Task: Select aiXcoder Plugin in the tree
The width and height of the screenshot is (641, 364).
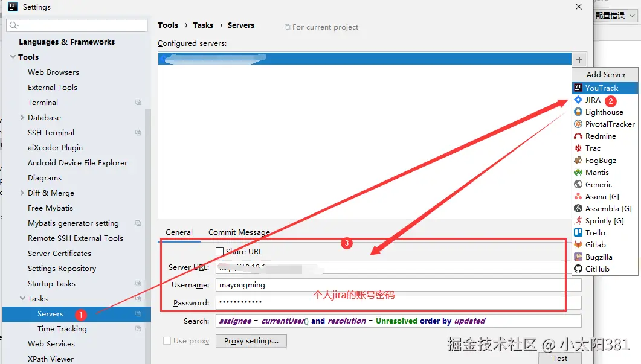Action: 55,147
